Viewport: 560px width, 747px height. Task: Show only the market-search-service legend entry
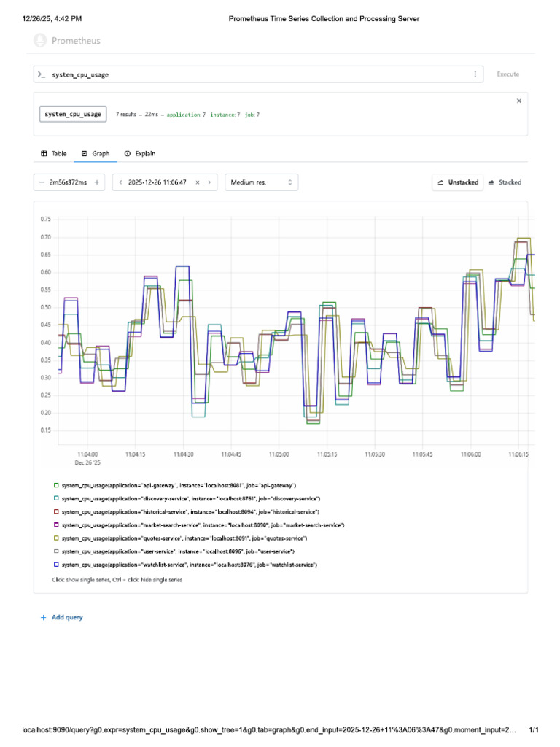pos(203,525)
